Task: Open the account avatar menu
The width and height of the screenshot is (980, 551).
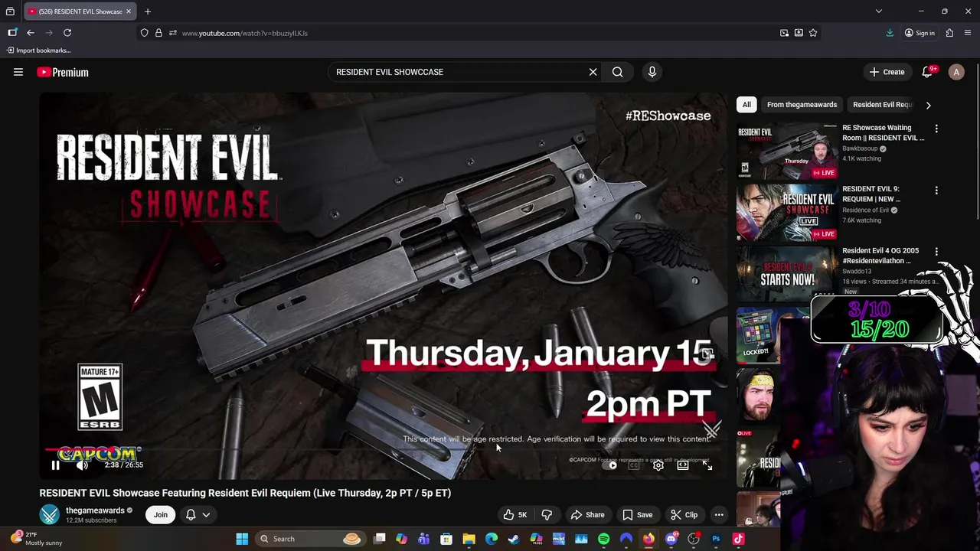Action: click(x=956, y=72)
